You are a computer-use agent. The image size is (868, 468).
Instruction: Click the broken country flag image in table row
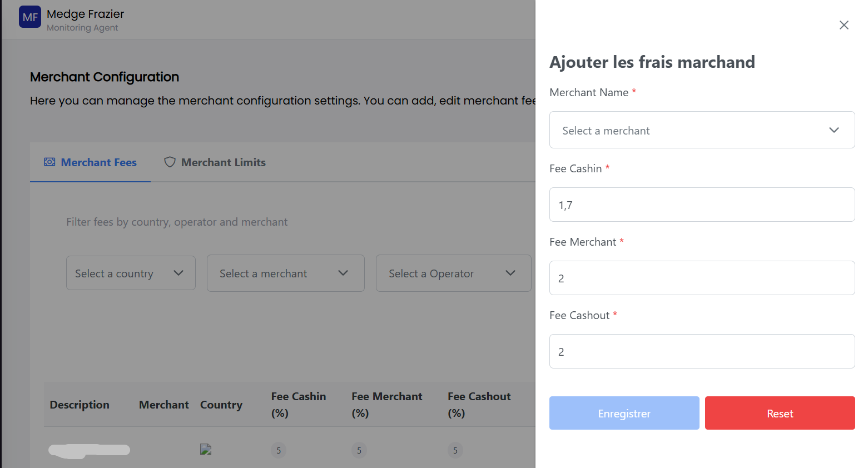click(x=206, y=449)
